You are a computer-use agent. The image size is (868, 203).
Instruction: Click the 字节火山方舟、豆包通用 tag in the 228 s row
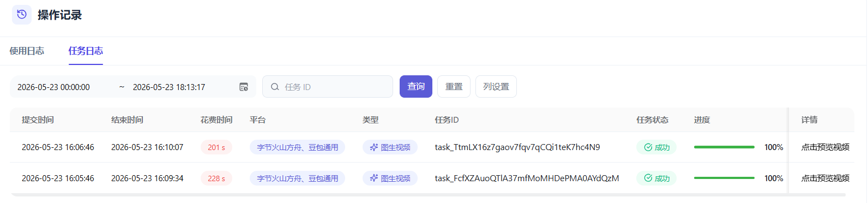click(x=297, y=178)
